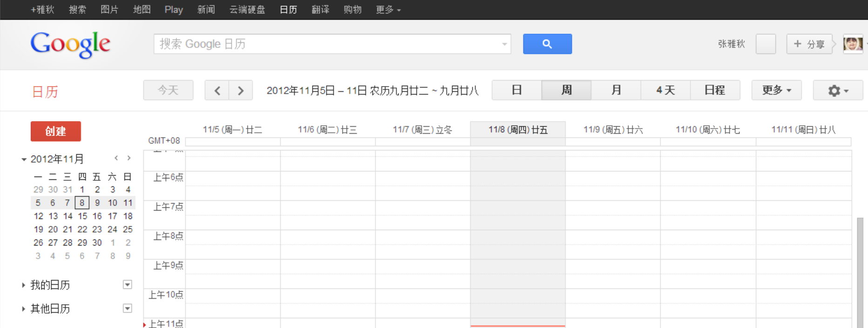Click the GMT+08 timezone label
The image size is (868, 328).
(164, 141)
